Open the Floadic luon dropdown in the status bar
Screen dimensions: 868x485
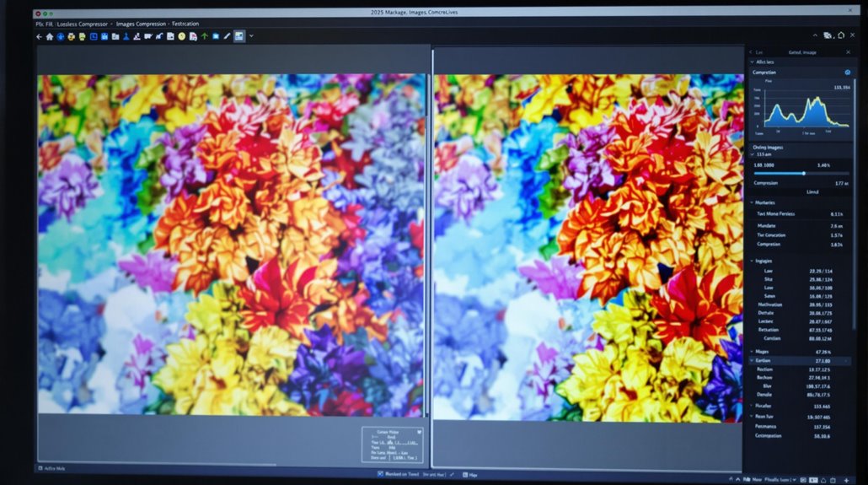[780, 479]
